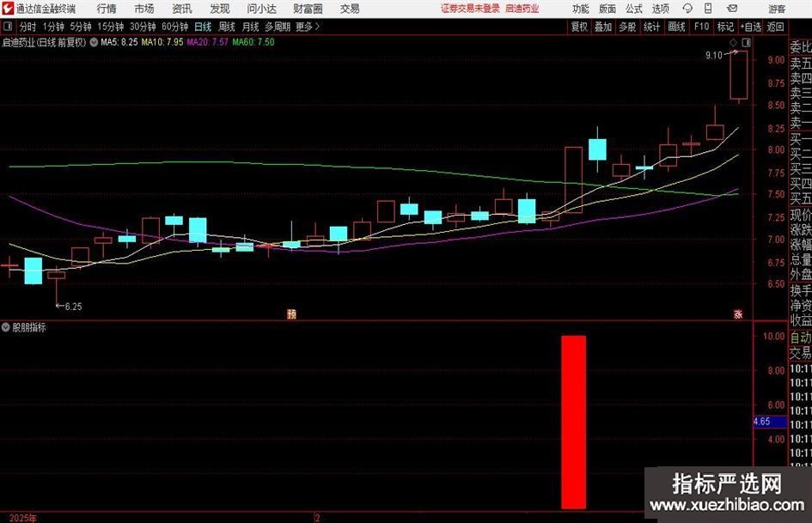Click the 4.65 value on indicator axis
The height and width of the screenshot is (523, 812).
[762, 422]
